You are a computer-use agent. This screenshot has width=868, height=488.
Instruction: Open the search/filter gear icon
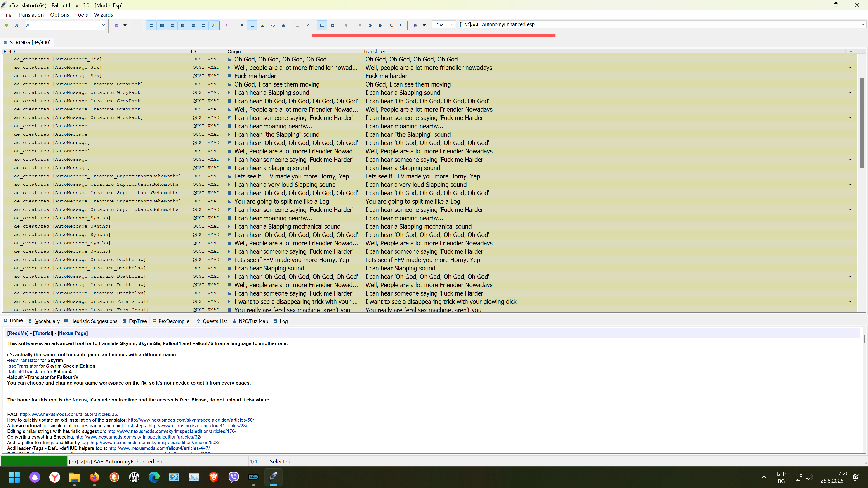pos(6,25)
